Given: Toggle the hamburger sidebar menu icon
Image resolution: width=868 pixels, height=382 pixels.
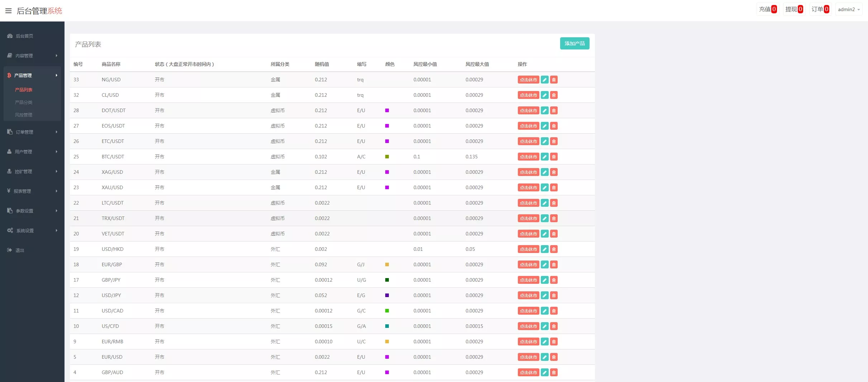Looking at the screenshot, I should click(x=8, y=11).
